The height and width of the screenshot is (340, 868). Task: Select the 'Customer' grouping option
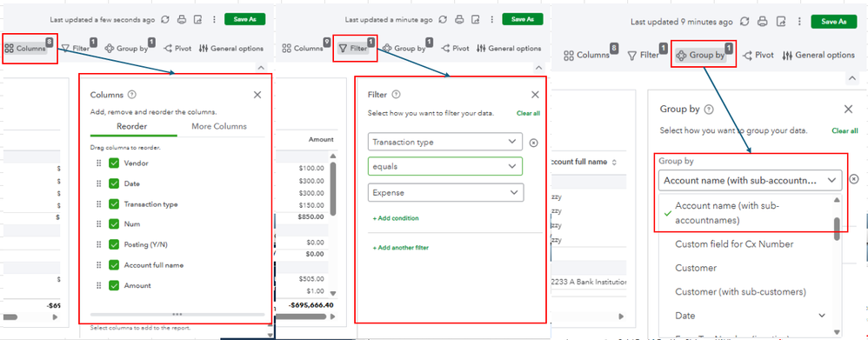click(x=696, y=268)
